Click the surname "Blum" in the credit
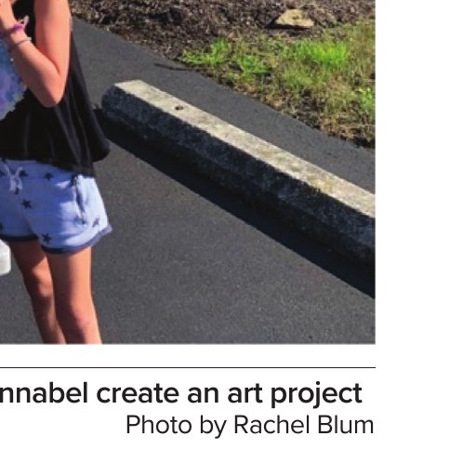 (345, 425)
